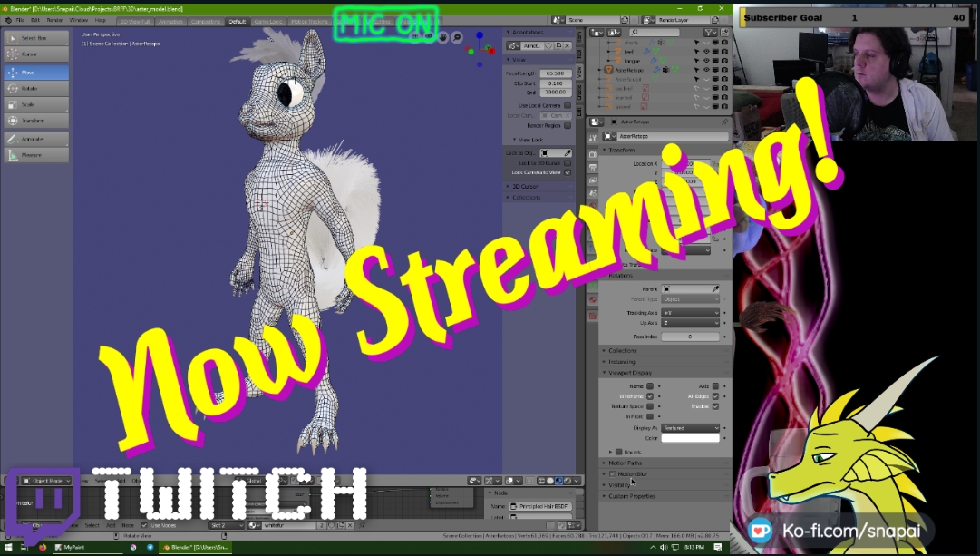
Task: Create a new scene with copy icon
Action: point(625,20)
